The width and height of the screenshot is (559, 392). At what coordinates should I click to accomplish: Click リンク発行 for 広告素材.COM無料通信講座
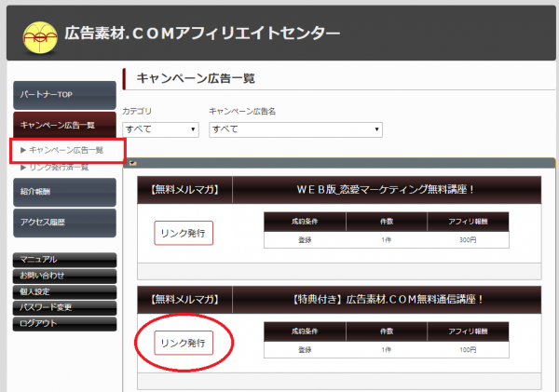click(184, 344)
